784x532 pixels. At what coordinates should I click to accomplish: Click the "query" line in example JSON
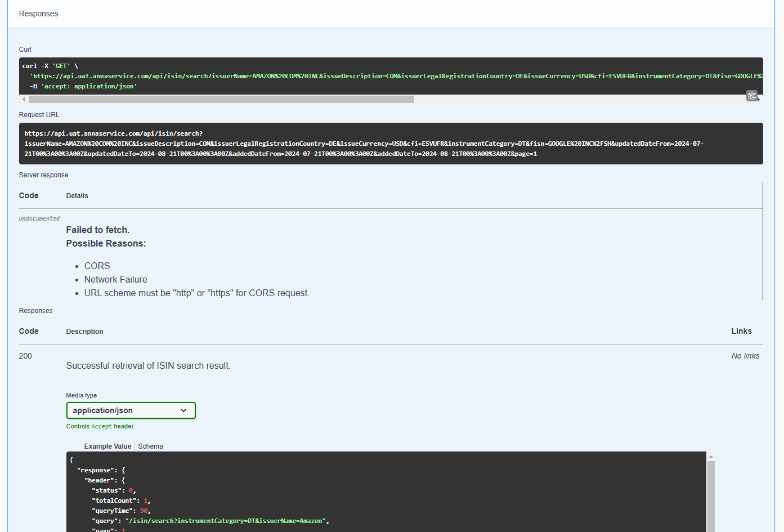click(210, 521)
